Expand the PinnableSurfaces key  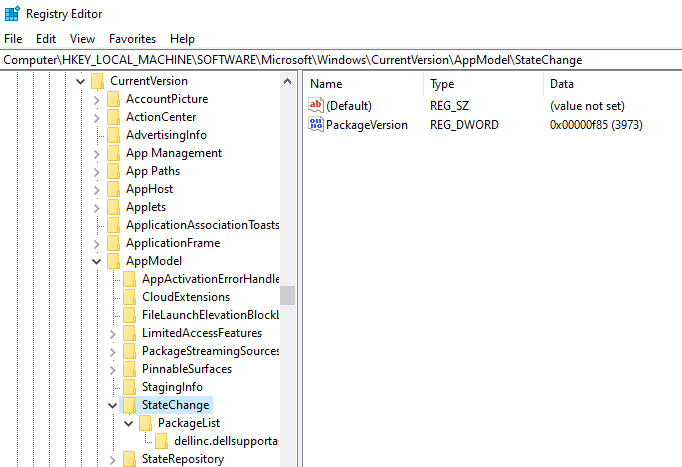click(113, 370)
